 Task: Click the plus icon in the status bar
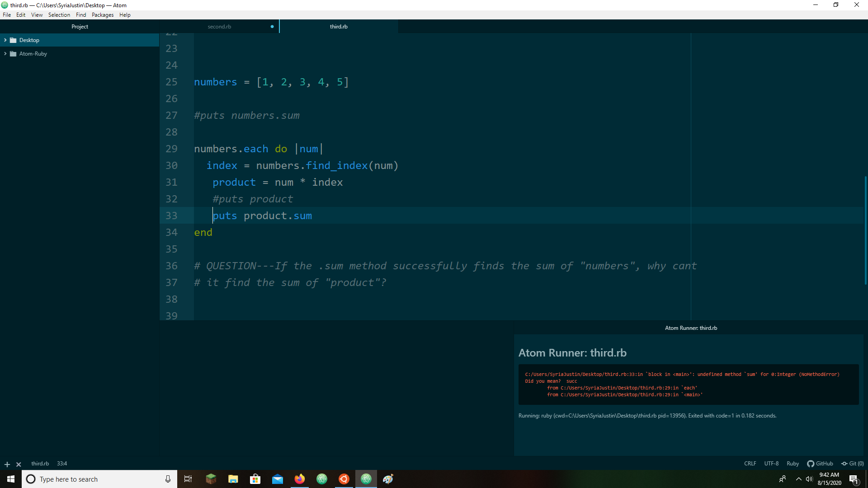coord(7,464)
